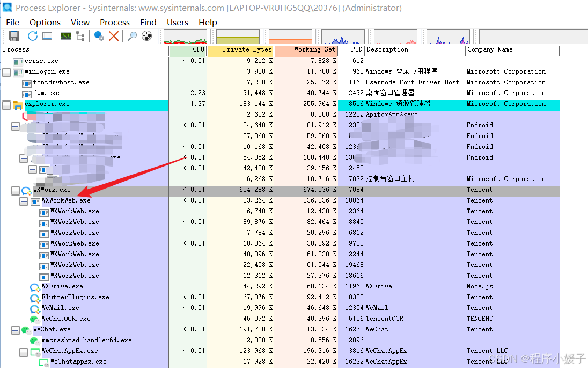Open the System Information graph icon

[x=66, y=36]
